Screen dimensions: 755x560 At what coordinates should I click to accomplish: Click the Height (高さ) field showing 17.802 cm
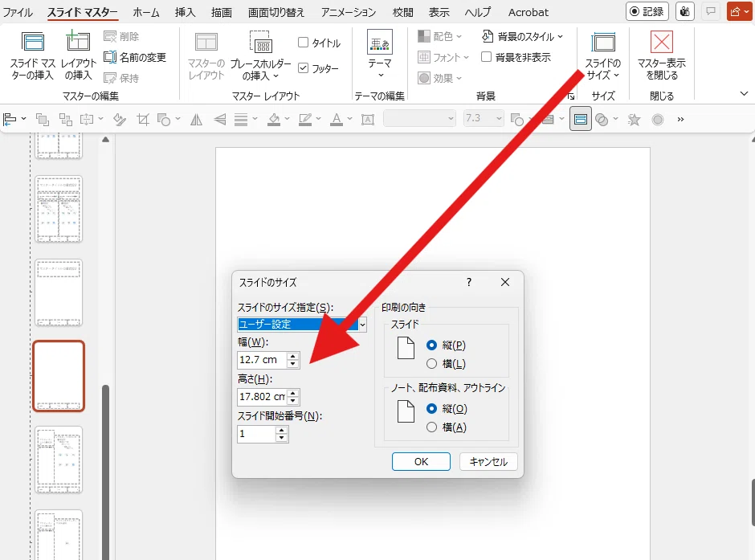(263, 397)
